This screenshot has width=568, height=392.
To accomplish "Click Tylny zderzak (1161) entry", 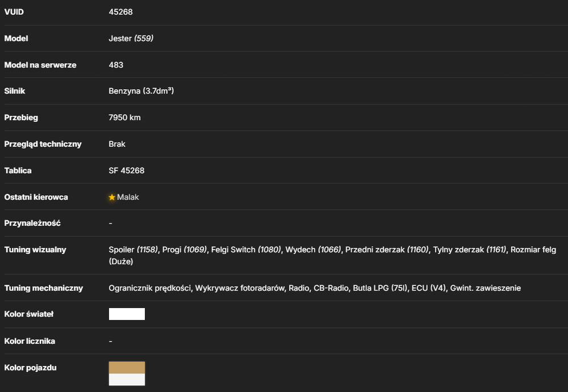I will tap(470, 250).
